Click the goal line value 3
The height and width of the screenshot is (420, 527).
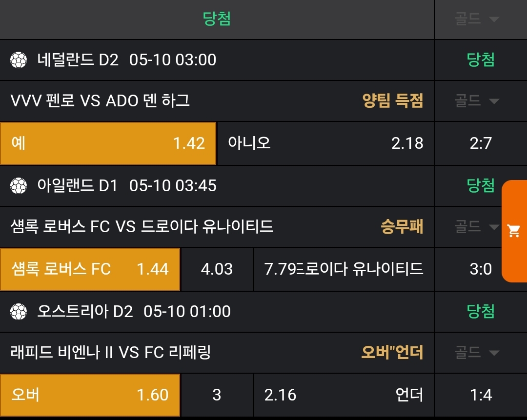(x=217, y=395)
